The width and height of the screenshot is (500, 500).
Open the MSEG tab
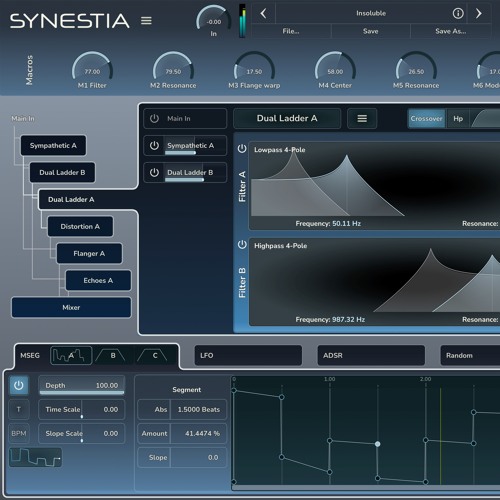(x=30, y=355)
